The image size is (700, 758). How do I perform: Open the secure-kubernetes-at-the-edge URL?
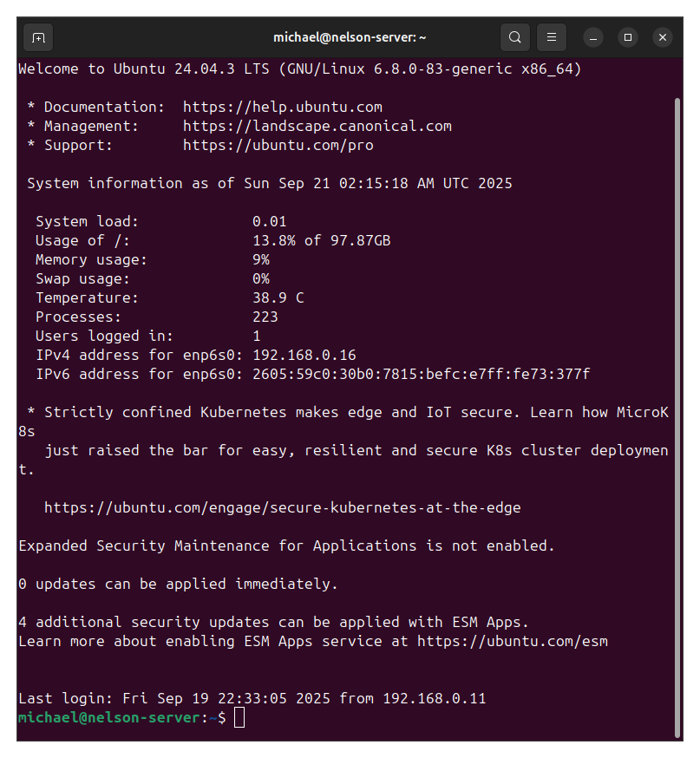(282, 508)
